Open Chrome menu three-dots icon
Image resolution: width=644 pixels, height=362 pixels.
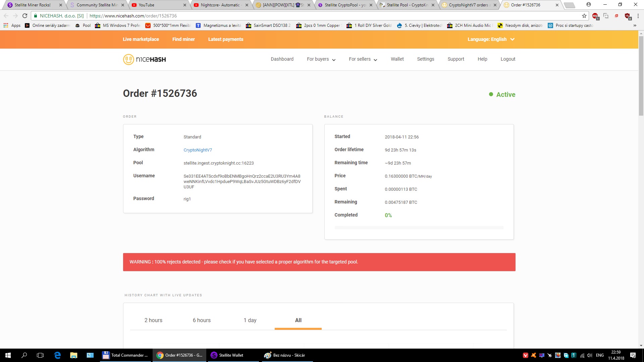[638, 16]
